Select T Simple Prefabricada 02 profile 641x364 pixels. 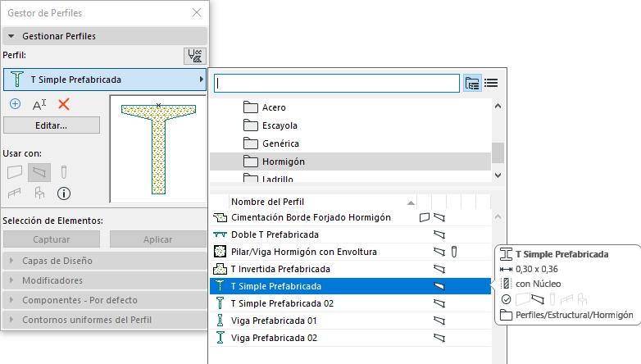tap(350, 303)
